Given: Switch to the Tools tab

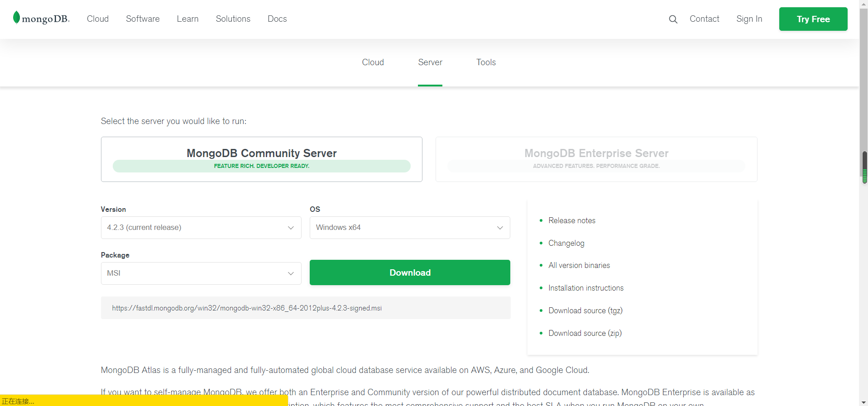Looking at the screenshot, I should [486, 62].
